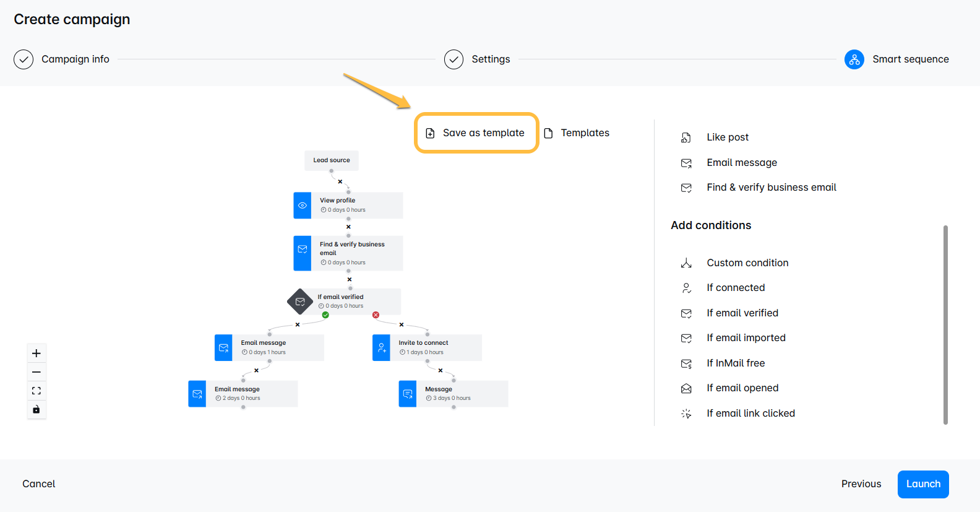Go to the Settings step
980x512 pixels.
(x=478, y=59)
